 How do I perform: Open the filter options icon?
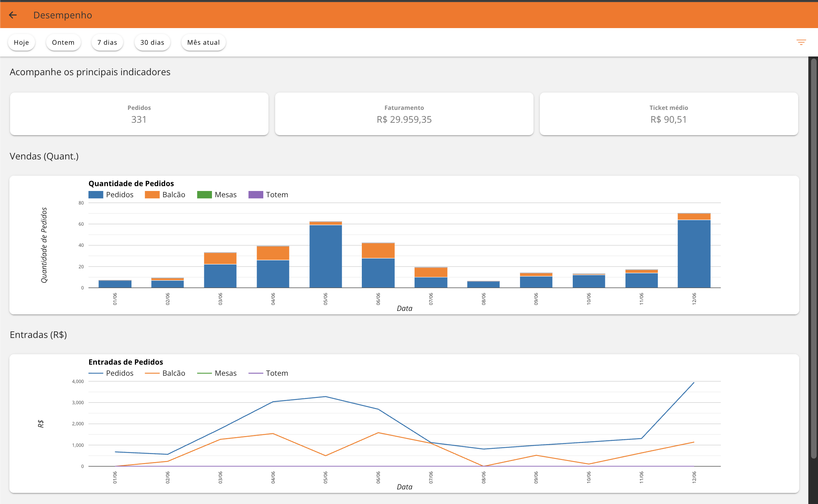[x=801, y=42]
